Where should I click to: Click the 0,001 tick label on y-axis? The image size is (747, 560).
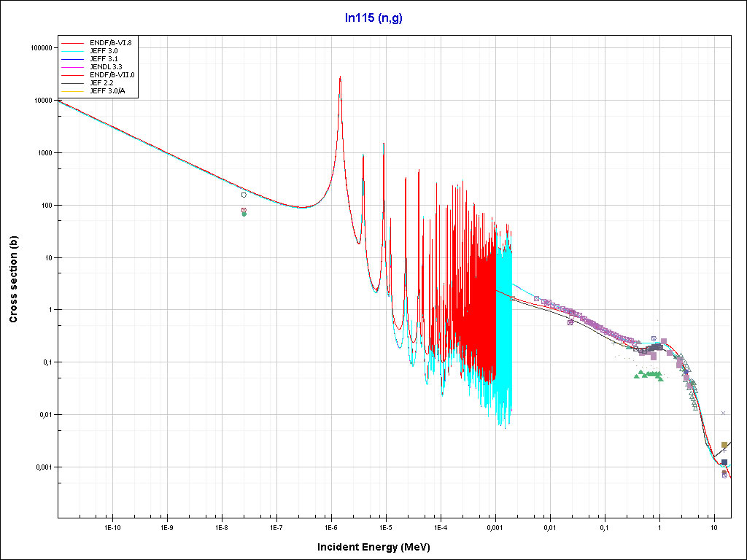(x=44, y=467)
